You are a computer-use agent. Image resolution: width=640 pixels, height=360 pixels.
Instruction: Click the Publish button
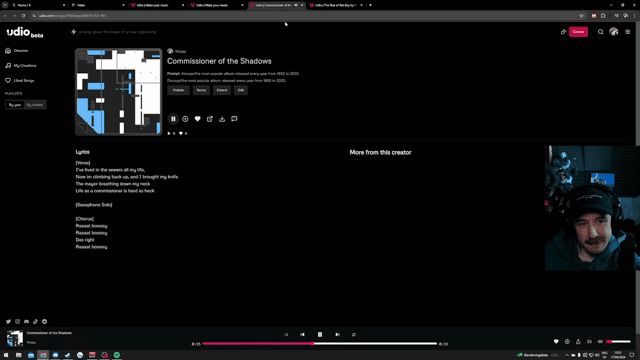pyautogui.click(x=178, y=90)
